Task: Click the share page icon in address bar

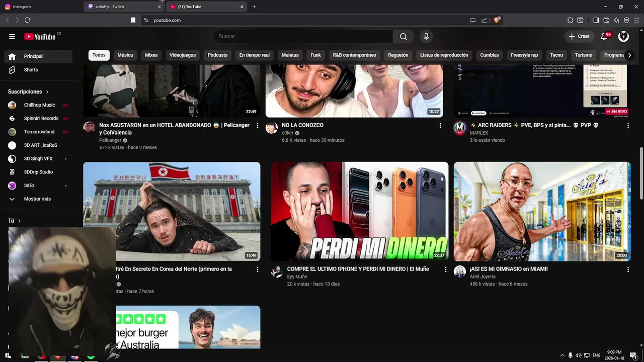Action: (484, 20)
